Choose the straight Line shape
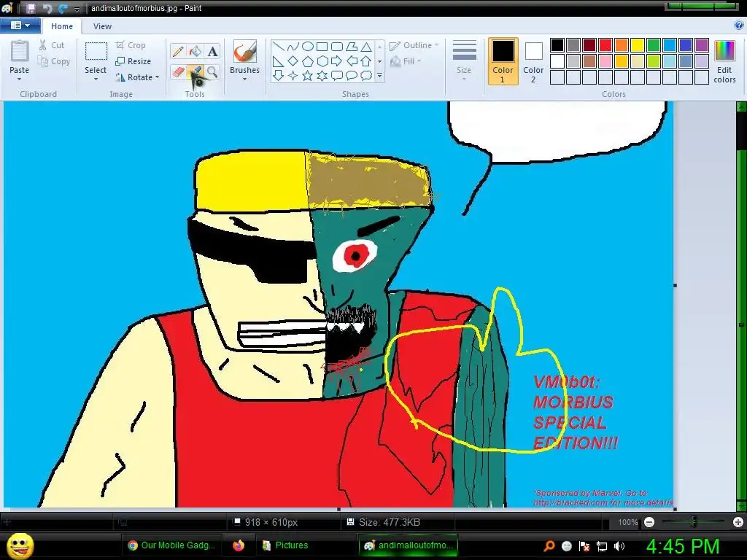Viewport: 747px width, 560px height. pos(279,47)
